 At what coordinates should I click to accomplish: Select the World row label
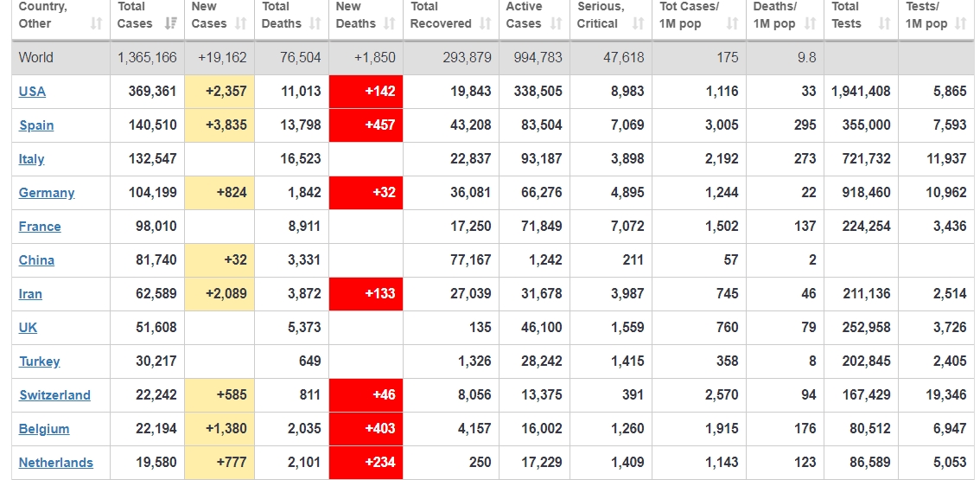coord(35,58)
